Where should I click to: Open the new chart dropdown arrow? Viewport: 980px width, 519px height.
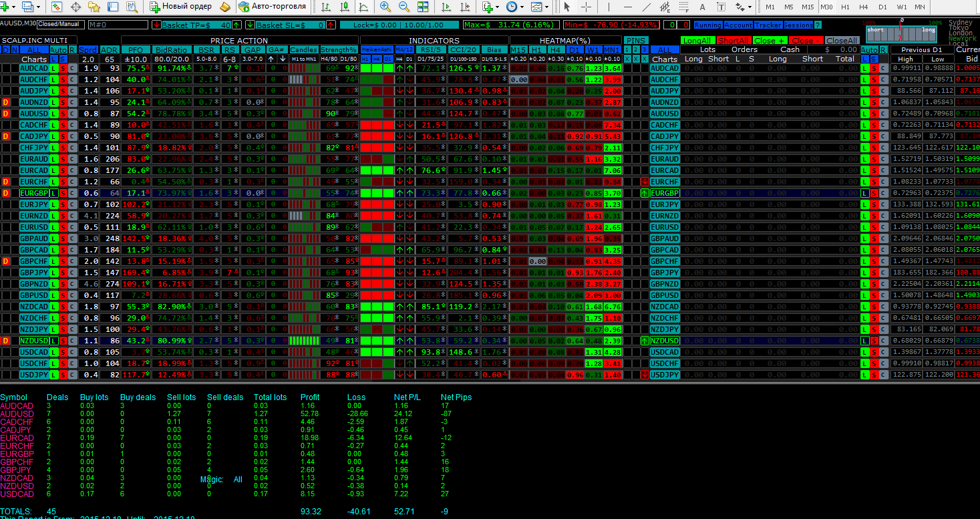click(13, 7)
